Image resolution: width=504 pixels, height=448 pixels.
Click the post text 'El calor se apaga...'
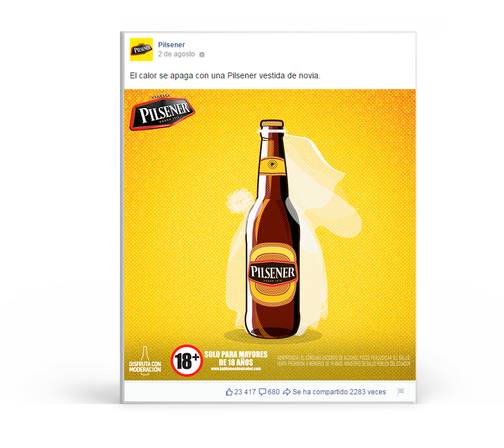point(225,76)
